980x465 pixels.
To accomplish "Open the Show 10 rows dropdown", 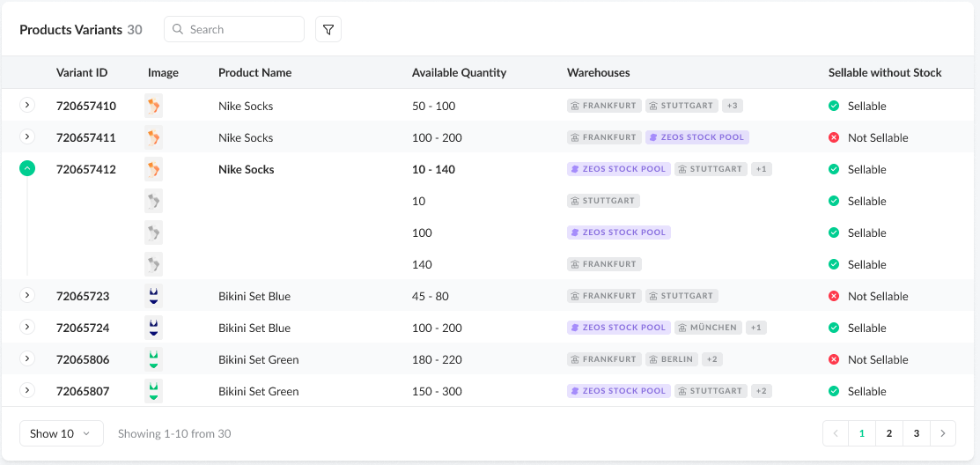I will pos(61,433).
